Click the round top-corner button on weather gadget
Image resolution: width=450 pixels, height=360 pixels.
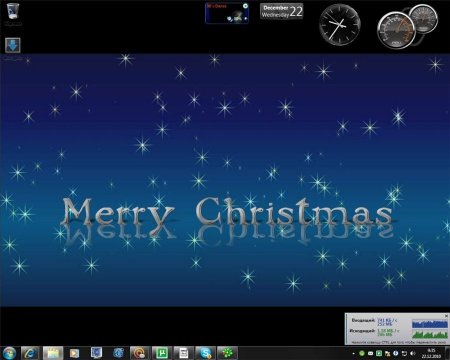click(245, 6)
